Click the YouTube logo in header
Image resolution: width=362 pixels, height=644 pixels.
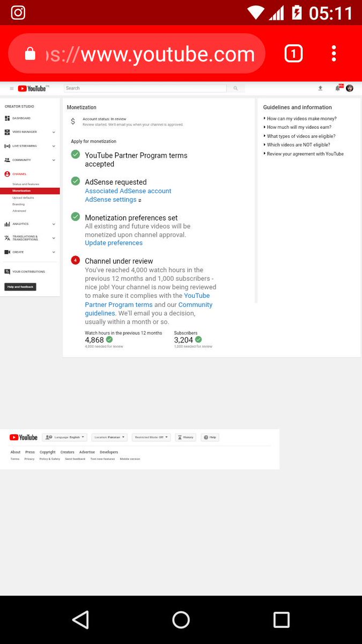click(32, 89)
